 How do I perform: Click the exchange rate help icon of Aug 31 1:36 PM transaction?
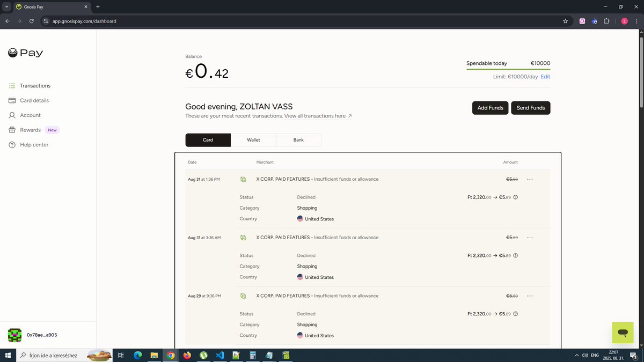(x=516, y=197)
